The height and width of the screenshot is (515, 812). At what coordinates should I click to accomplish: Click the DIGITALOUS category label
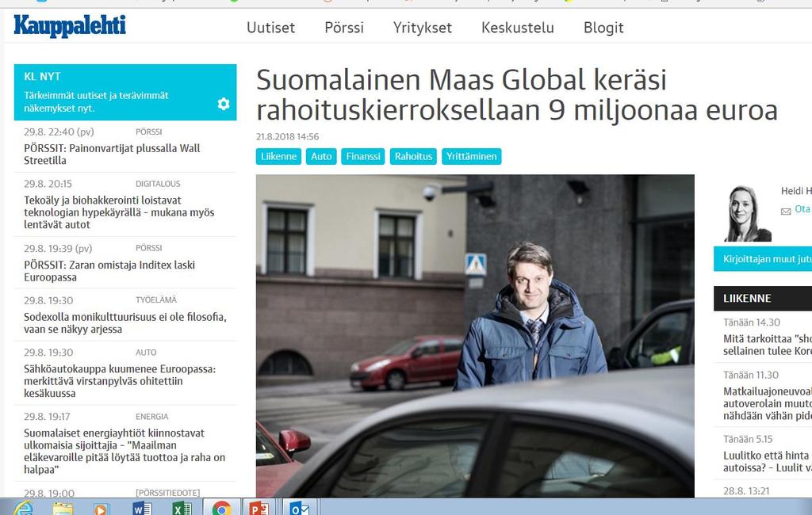coord(158,184)
